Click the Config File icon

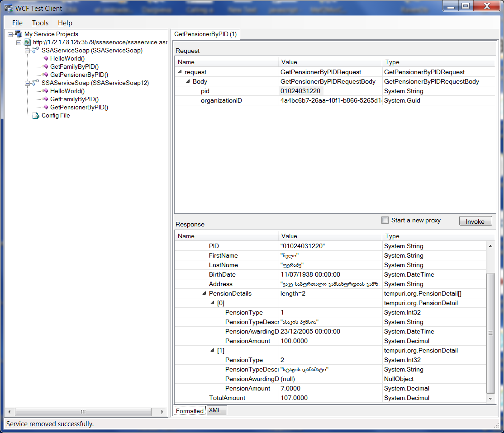pyautogui.click(x=36, y=116)
